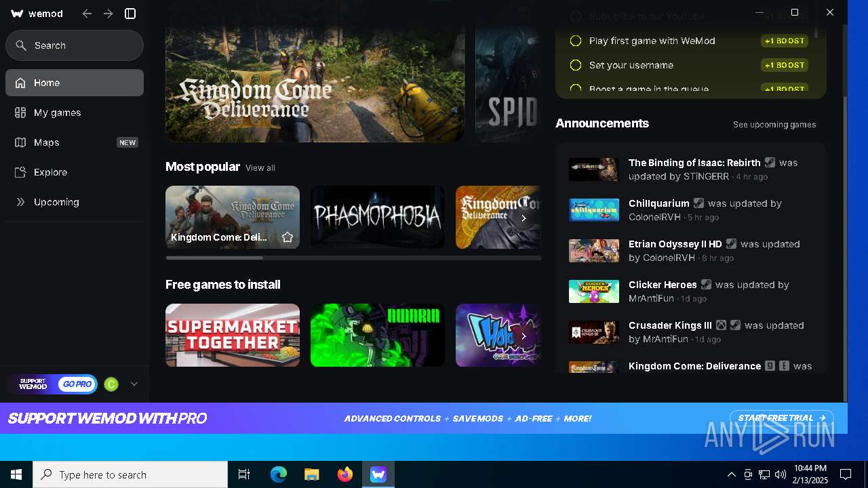The image size is (868, 488).
Task: Open the Maps section
Action: tap(75, 142)
